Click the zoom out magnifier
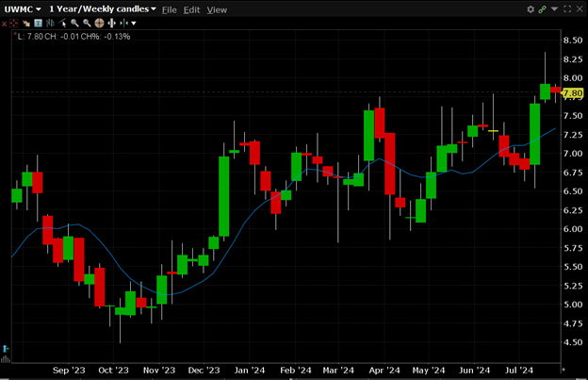Viewport: 588px width, 380px height. [x=87, y=24]
